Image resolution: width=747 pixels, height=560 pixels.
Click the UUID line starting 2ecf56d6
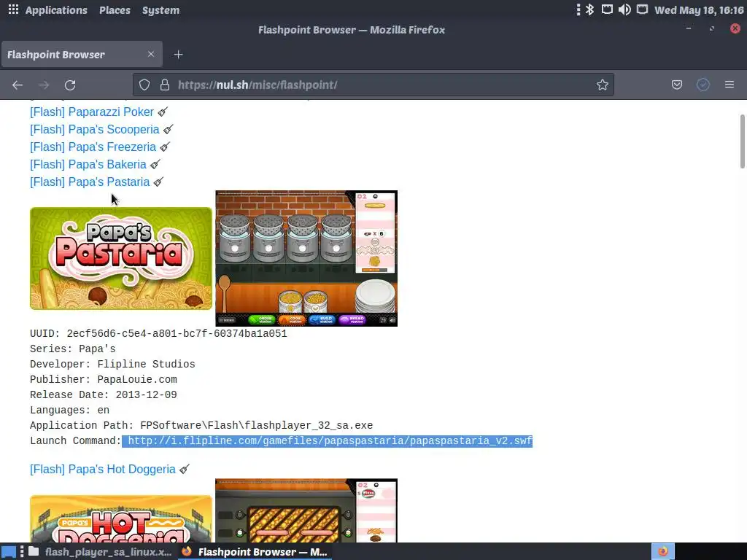tap(158, 333)
